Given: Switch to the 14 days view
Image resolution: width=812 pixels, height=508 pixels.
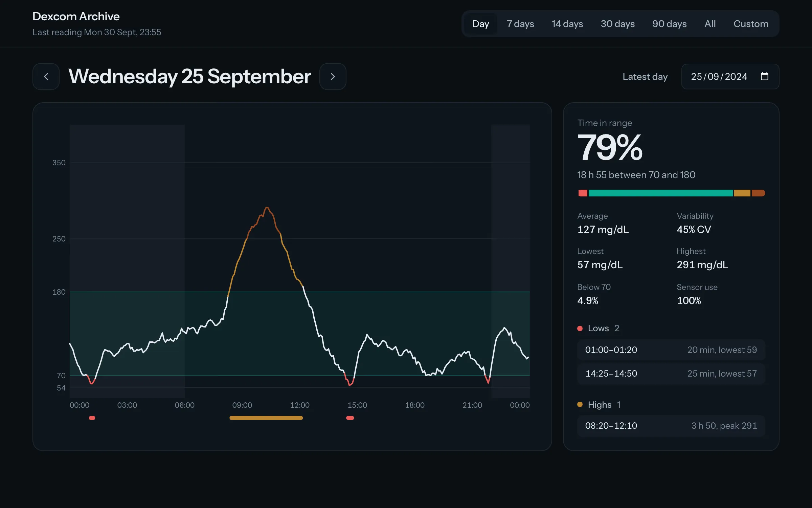Looking at the screenshot, I should [x=567, y=24].
